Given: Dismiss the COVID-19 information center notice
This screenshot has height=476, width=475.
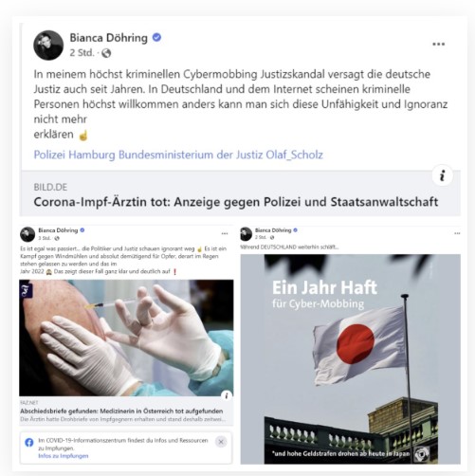Looking at the screenshot, I should click(x=221, y=442).
